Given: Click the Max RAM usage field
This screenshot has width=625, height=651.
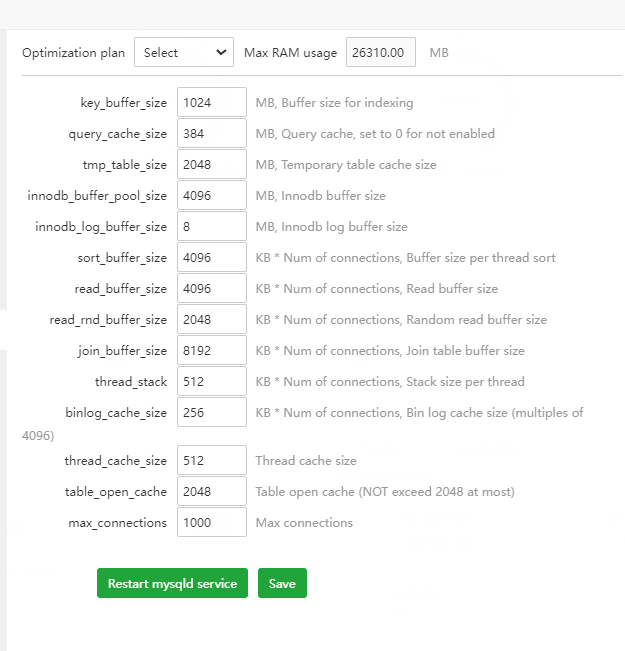Looking at the screenshot, I should pyautogui.click(x=381, y=53).
